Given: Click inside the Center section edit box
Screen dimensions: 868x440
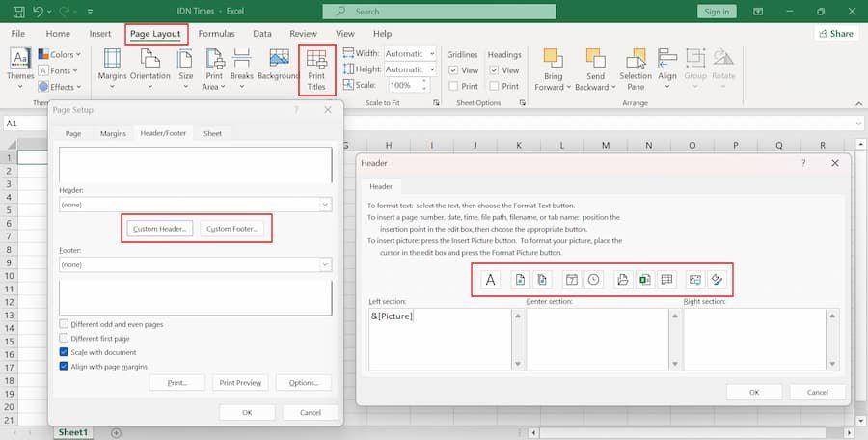Looking at the screenshot, I should coord(598,339).
